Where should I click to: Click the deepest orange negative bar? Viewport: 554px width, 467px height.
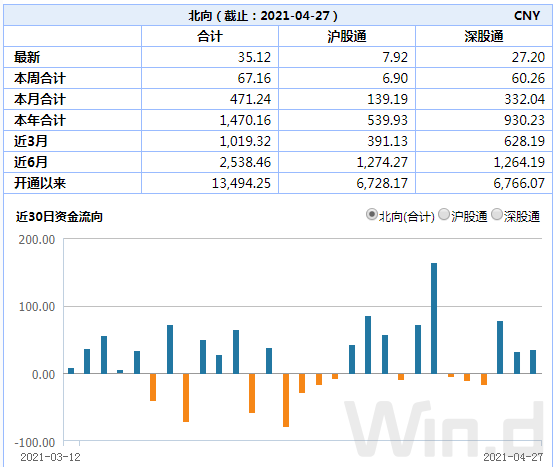(x=286, y=400)
